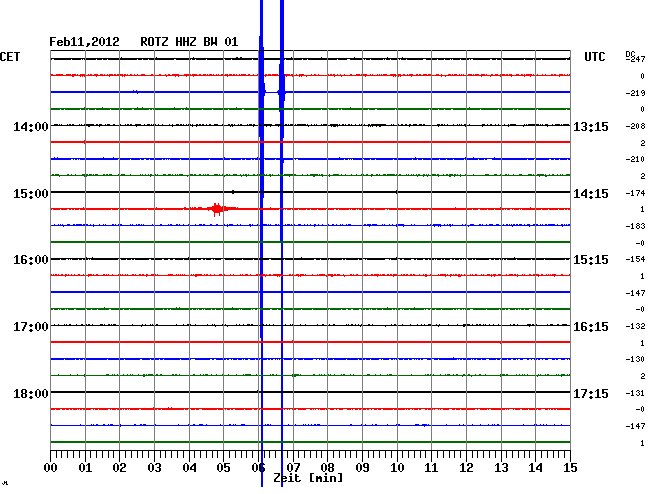Screen dimensions: 650x494
Task: Click the 16:15 UTC row label
Action: click(x=591, y=327)
